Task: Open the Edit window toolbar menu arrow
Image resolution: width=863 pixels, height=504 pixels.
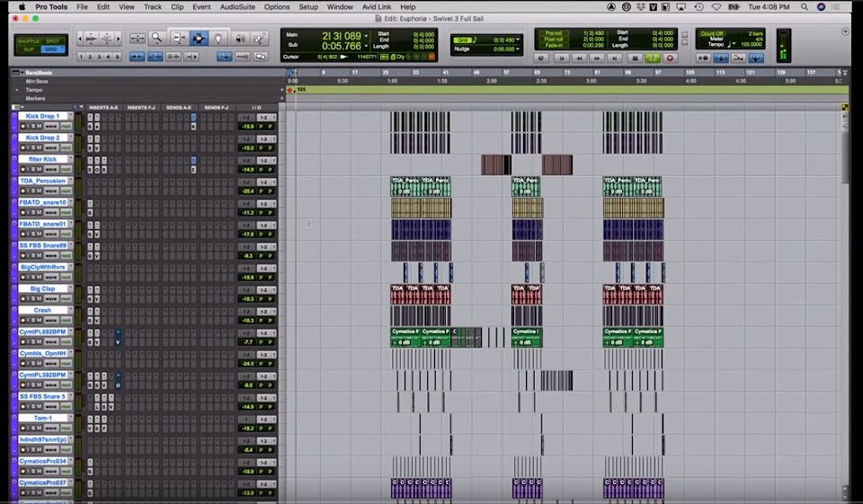Action: (x=845, y=32)
